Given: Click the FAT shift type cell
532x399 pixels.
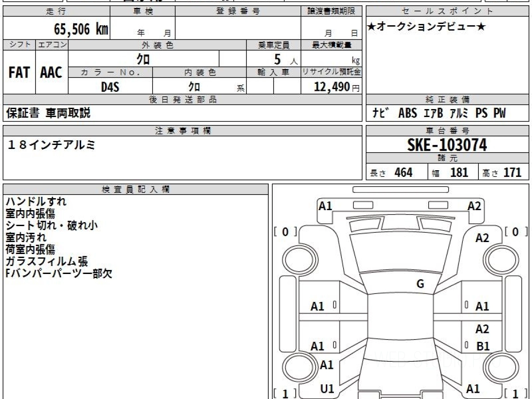Looking at the screenshot, I should pyautogui.click(x=19, y=73).
